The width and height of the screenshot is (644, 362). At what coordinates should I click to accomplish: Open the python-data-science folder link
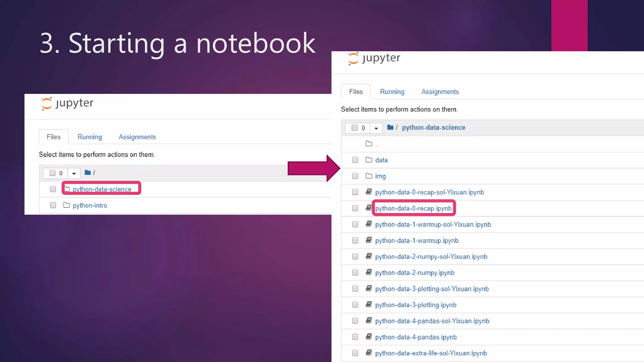[x=102, y=189]
